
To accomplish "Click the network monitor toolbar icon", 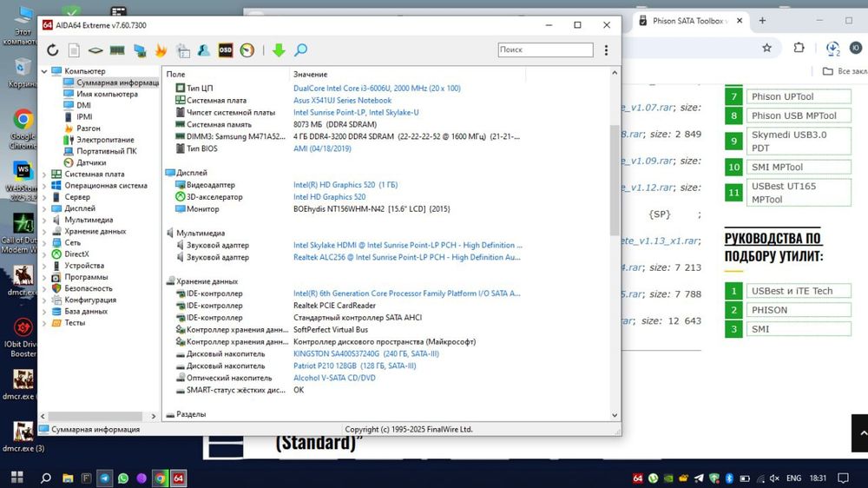I will (x=140, y=50).
